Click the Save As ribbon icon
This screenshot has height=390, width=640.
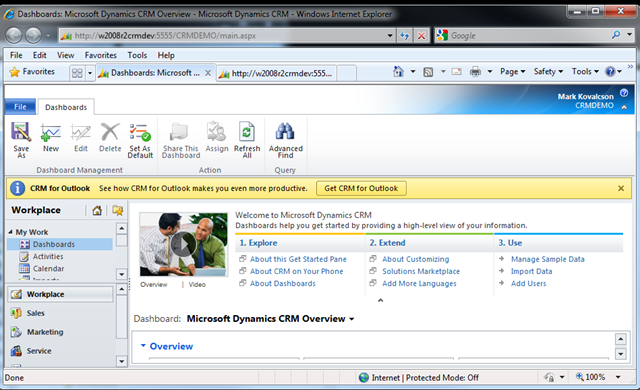click(x=21, y=132)
